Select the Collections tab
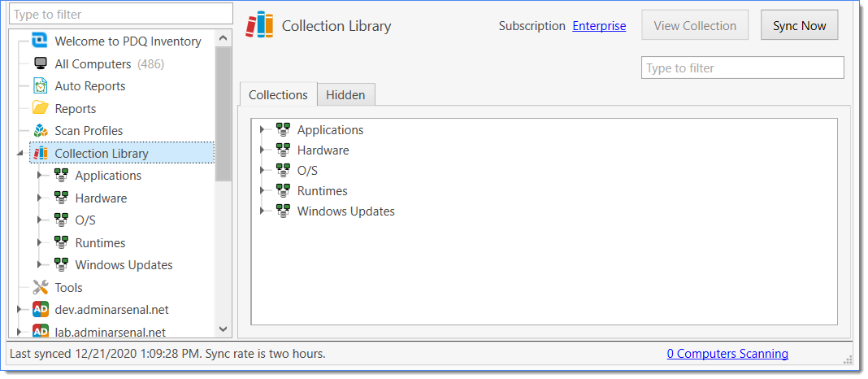Viewport: 868px width, 379px height. tap(278, 95)
